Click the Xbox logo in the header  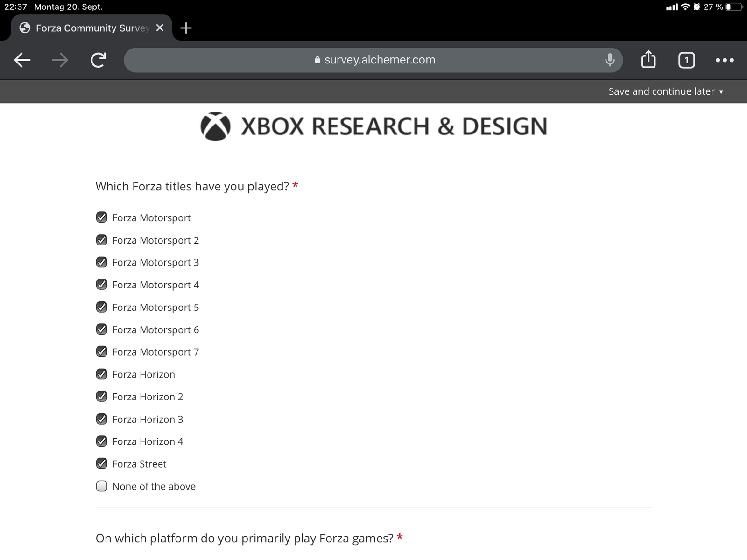(215, 126)
